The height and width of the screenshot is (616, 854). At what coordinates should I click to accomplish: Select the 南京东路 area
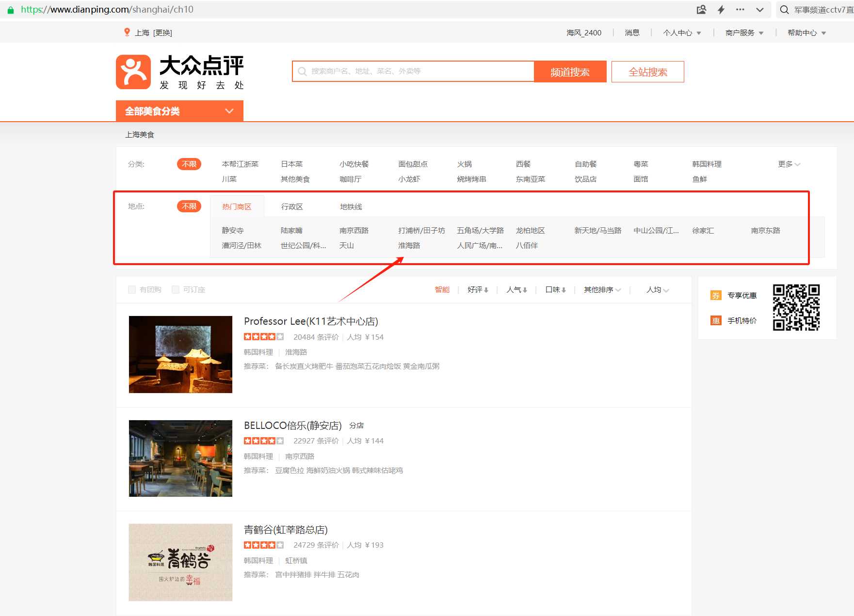point(765,230)
